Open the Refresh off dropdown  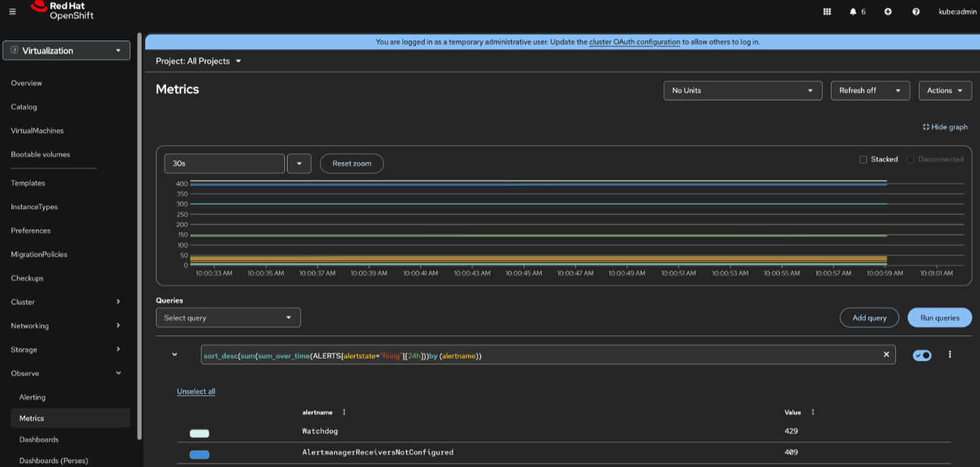click(870, 91)
